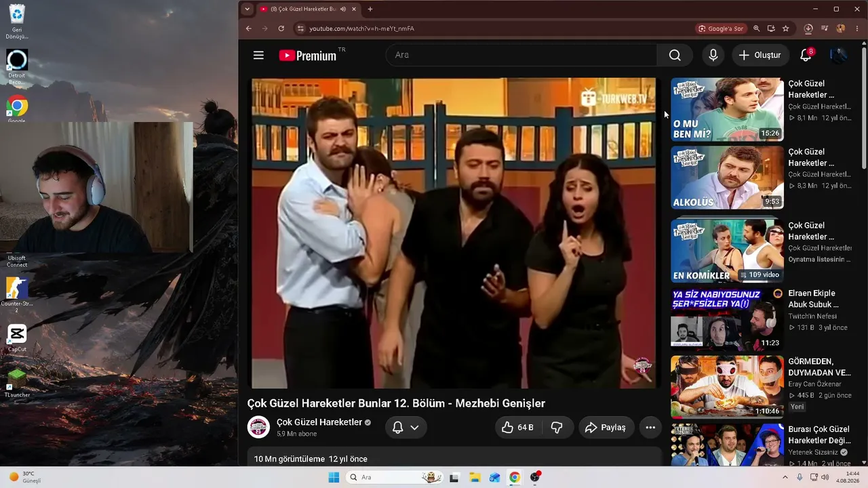
Task: Open Chrome's tab search dropdown arrow
Action: 247,9
